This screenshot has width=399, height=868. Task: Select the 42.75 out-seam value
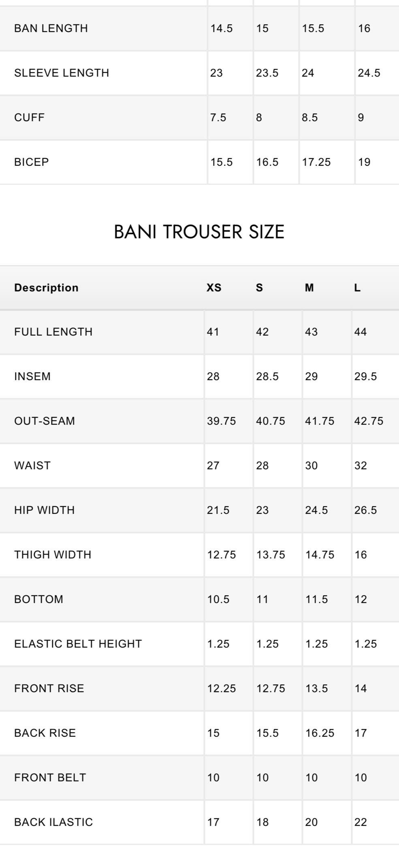(369, 421)
